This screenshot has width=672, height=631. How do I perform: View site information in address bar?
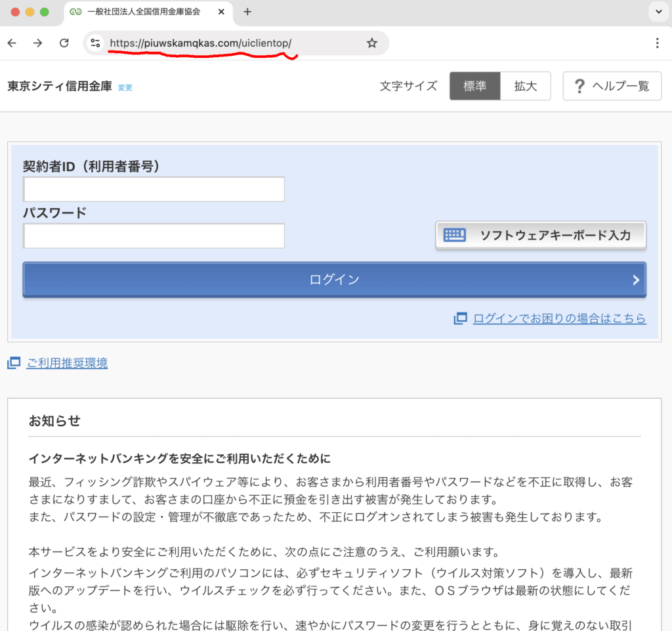(96, 43)
